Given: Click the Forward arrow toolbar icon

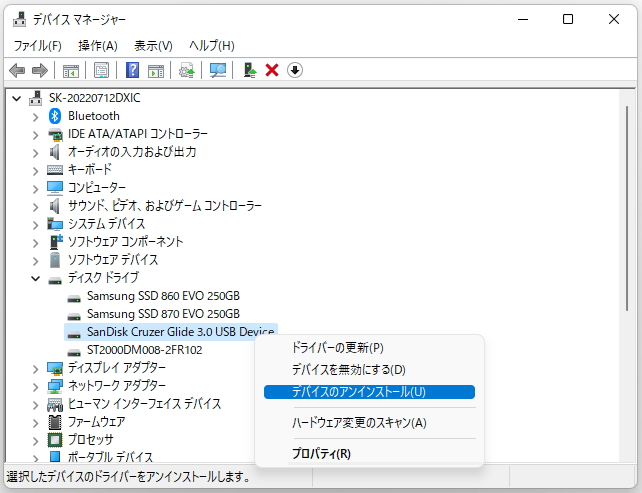Looking at the screenshot, I should pyautogui.click(x=40, y=70).
